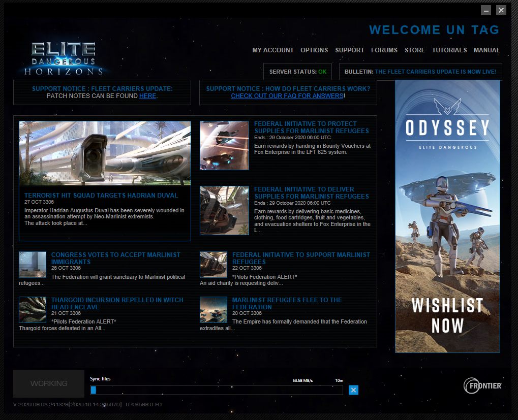Click the Support Marlinist Refugees thumbnail
Image resolution: width=518 pixels, height=420 pixels.
[x=214, y=265]
